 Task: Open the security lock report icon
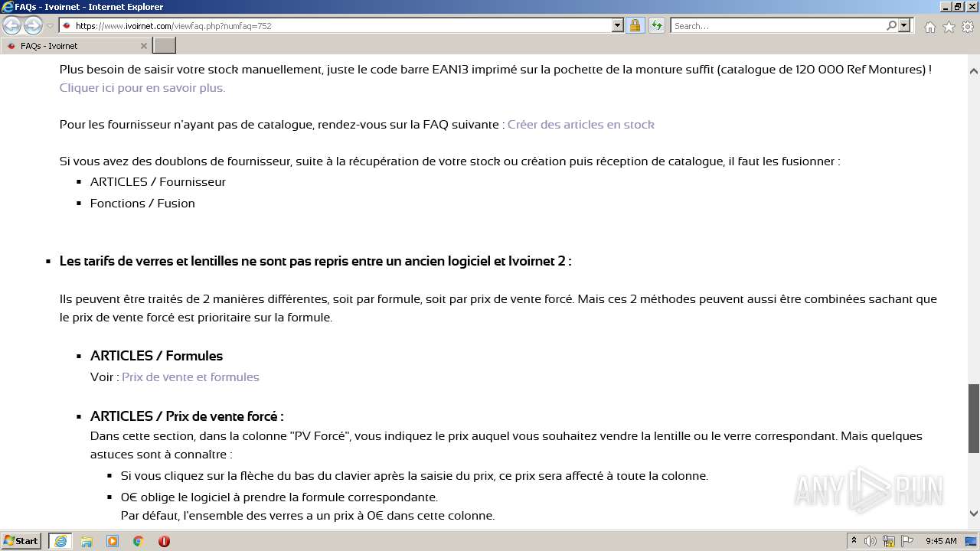point(635,25)
